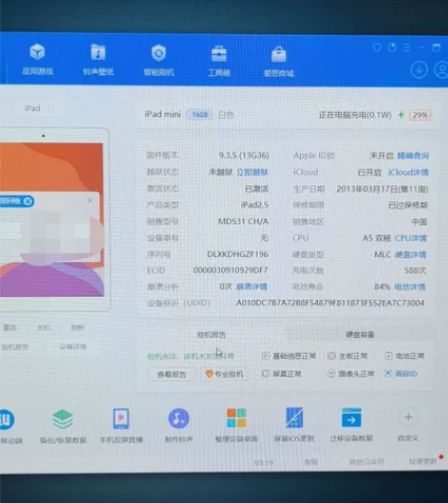Launch 屏蔽iOS更新 tool
This screenshot has height=503, width=448.
(294, 425)
